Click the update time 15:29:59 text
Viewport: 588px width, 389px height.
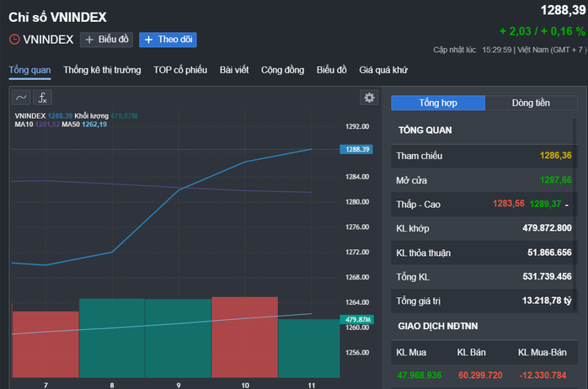point(497,50)
